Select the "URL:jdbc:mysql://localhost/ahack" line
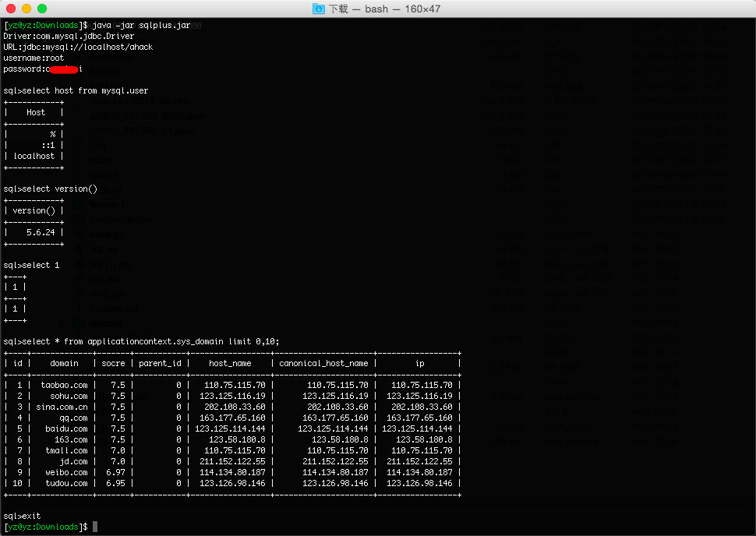Viewport: 756px width, 536px height. click(x=78, y=48)
